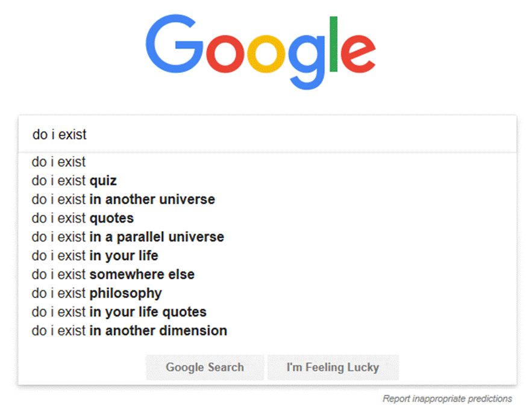
Task: Open the 'Report inappropriate predictions' link
Action: pos(447,399)
